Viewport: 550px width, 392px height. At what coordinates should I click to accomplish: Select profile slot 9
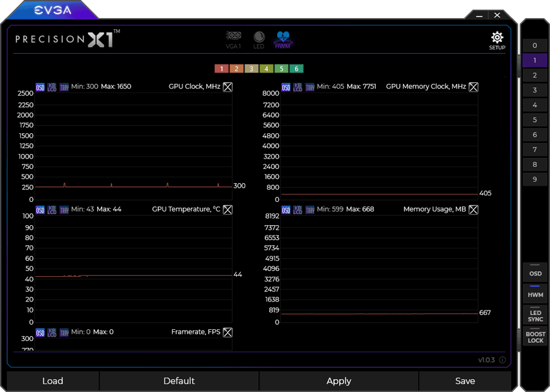pos(534,180)
